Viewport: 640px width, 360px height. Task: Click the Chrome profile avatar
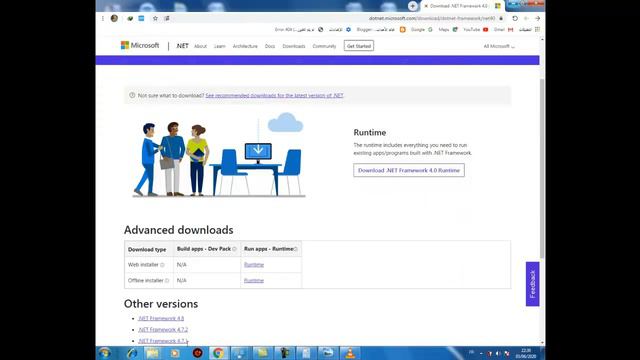[x=114, y=18]
